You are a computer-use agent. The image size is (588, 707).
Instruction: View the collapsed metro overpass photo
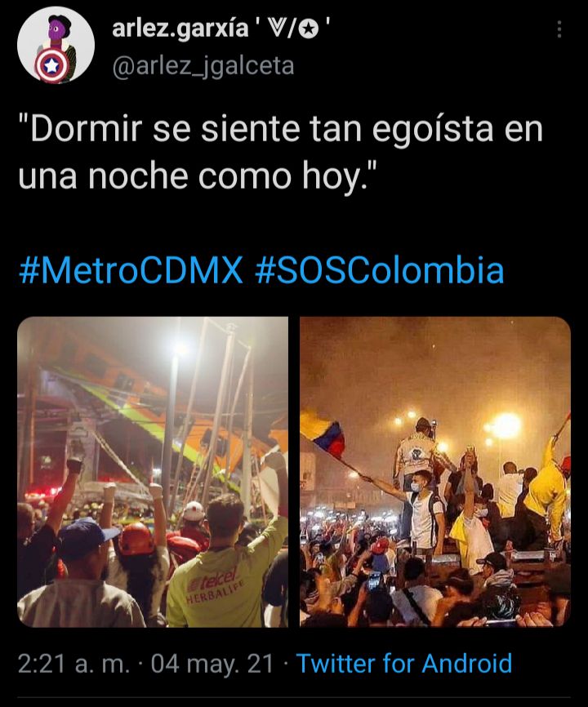[153, 472]
